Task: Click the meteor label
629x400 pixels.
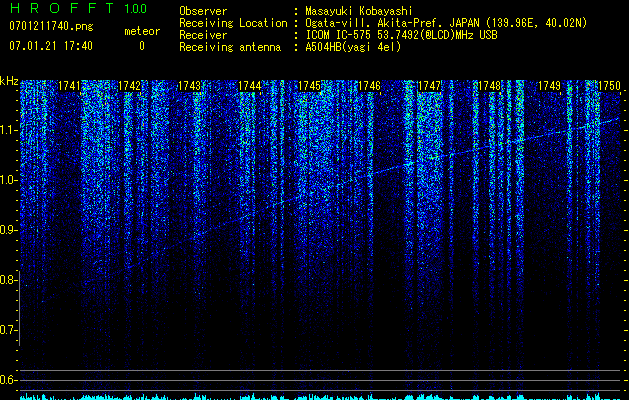Action: point(142,31)
